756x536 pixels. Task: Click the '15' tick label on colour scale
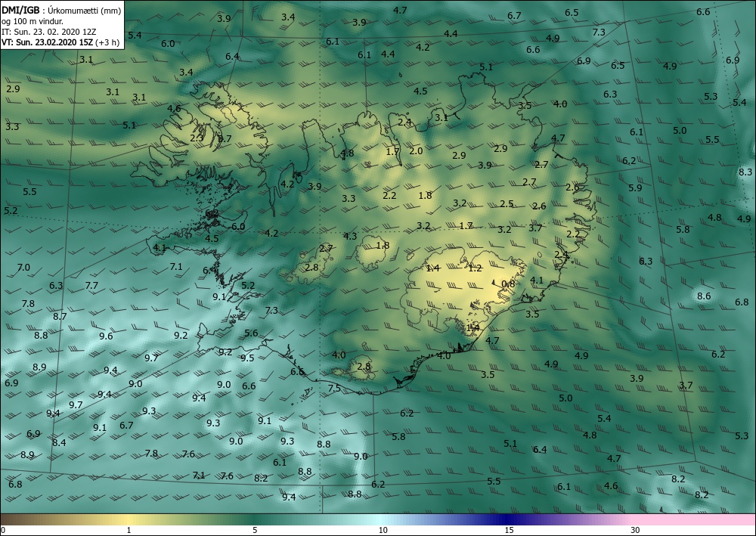509,530
